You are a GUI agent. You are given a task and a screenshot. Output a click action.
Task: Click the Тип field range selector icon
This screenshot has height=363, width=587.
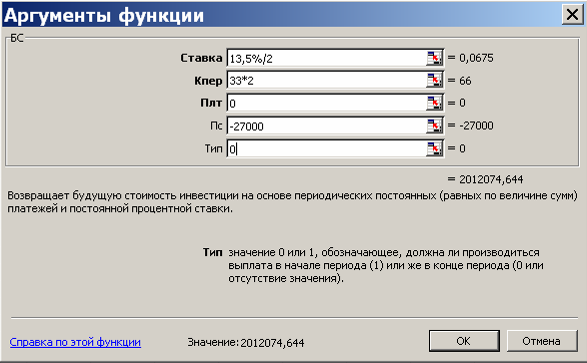click(434, 149)
